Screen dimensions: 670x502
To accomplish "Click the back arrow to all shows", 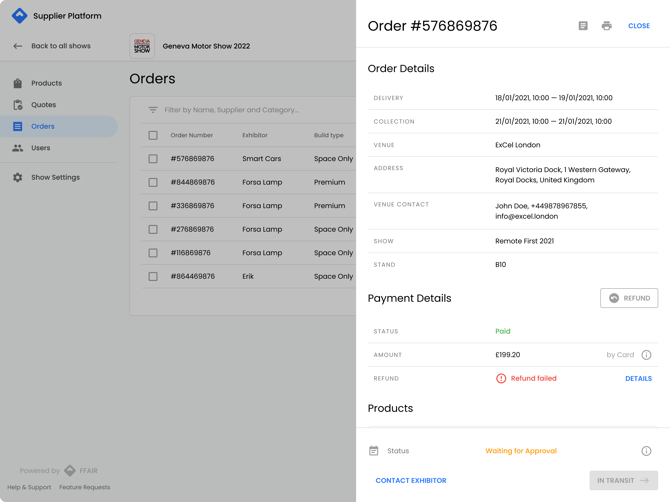I will pos(17,46).
